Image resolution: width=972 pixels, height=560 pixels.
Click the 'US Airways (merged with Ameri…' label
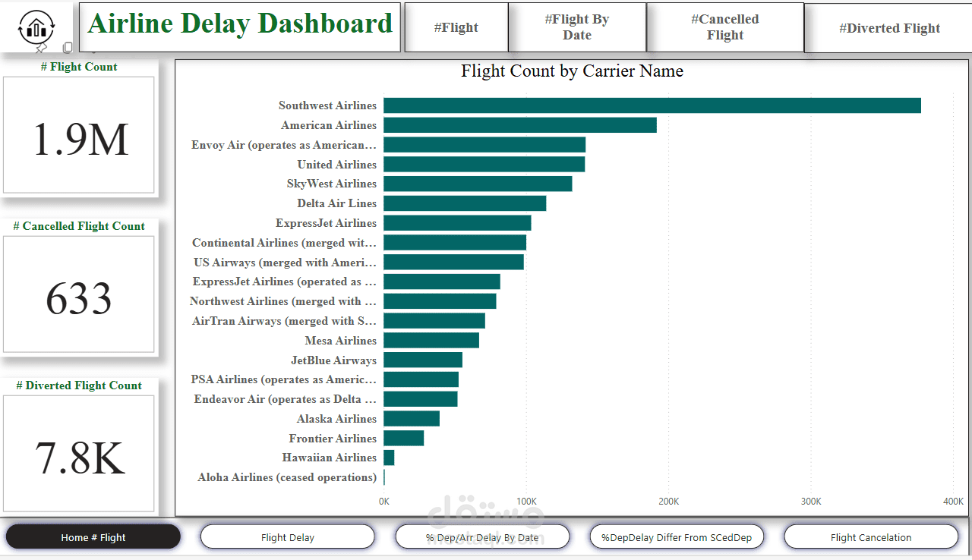pyautogui.click(x=286, y=263)
